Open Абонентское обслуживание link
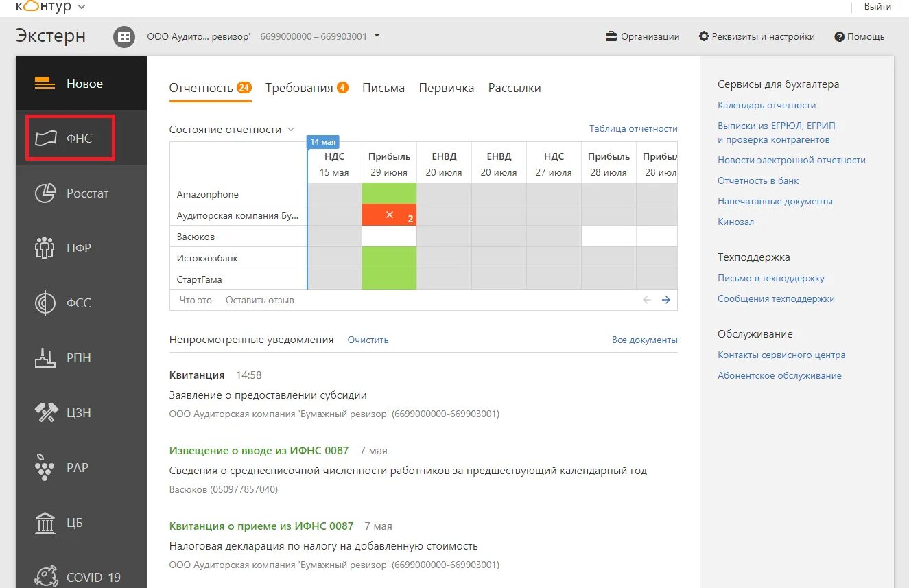Viewport: 909px width, 588px height. click(779, 375)
